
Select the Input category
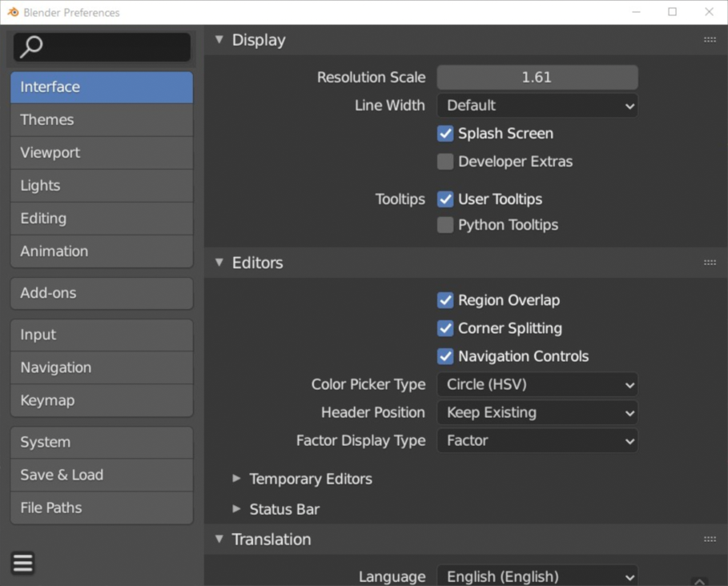[102, 335]
